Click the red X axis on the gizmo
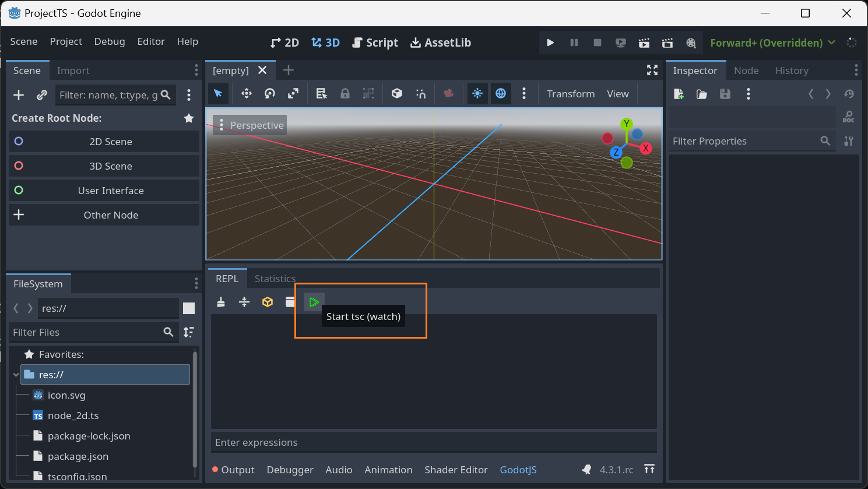This screenshot has height=489, width=868. 645,148
